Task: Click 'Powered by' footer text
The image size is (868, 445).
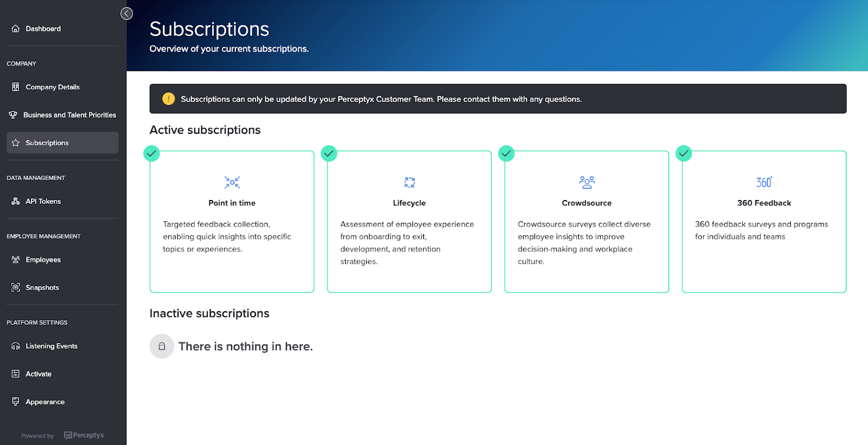Action: coord(37,436)
